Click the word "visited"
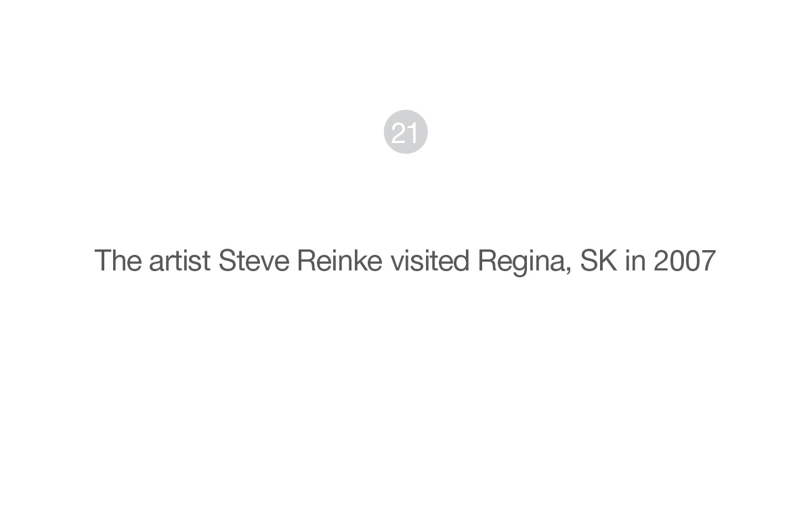Image resolution: width=812 pixels, height=526 pixels. 430,260
